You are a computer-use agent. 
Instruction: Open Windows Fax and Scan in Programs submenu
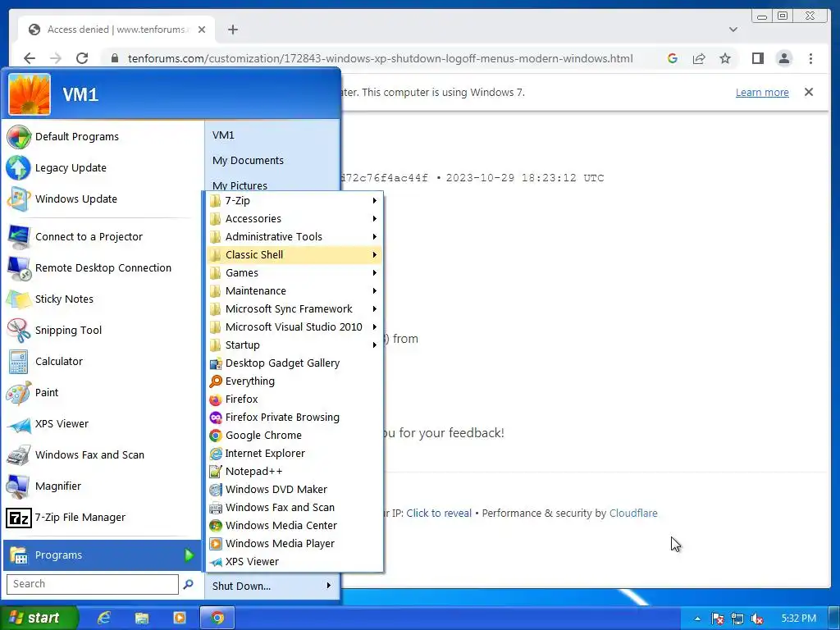click(x=294, y=507)
